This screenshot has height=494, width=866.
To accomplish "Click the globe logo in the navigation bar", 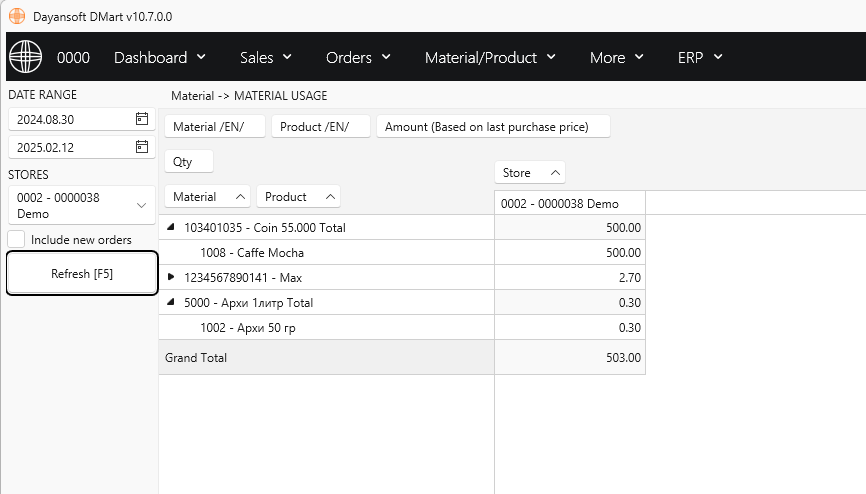I will pyautogui.click(x=25, y=57).
